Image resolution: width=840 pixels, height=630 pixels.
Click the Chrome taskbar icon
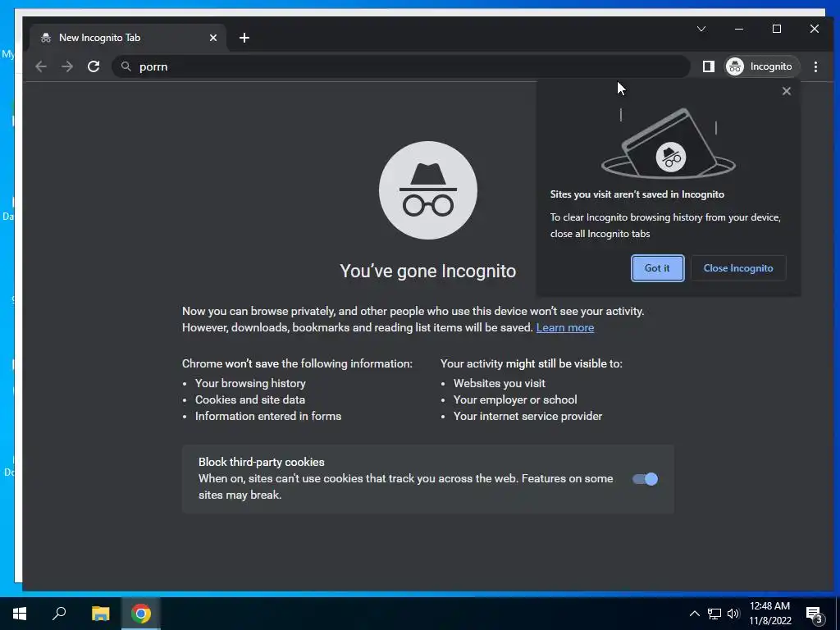point(141,614)
